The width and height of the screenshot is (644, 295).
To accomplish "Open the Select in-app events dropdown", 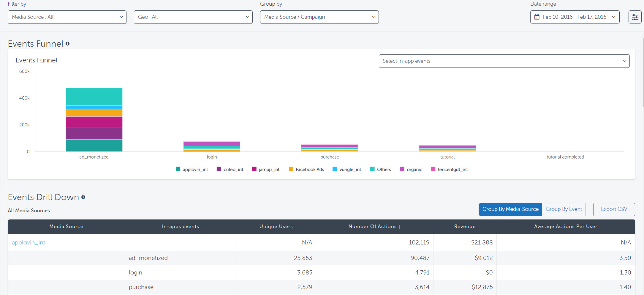I will (504, 61).
